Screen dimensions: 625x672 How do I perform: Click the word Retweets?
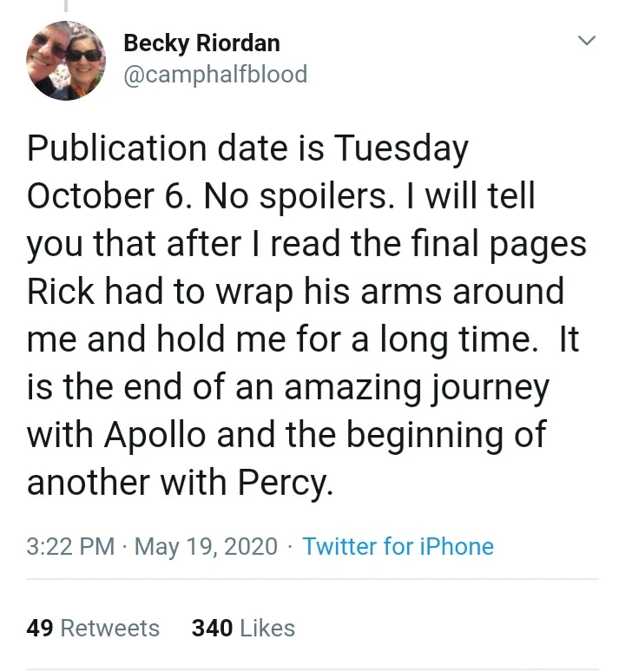pyautogui.click(x=109, y=628)
